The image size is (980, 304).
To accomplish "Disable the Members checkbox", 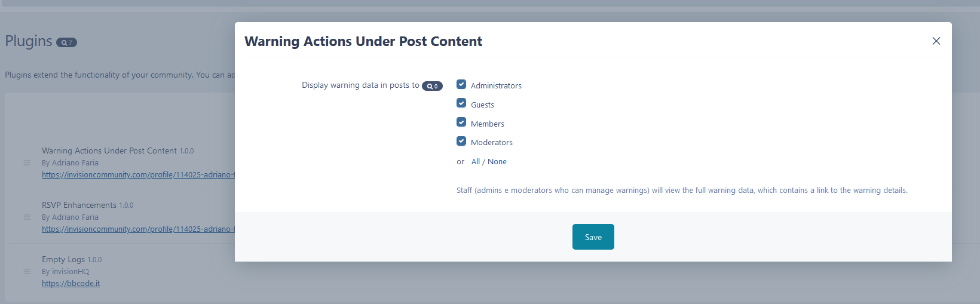I will click(x=461, y=122).
